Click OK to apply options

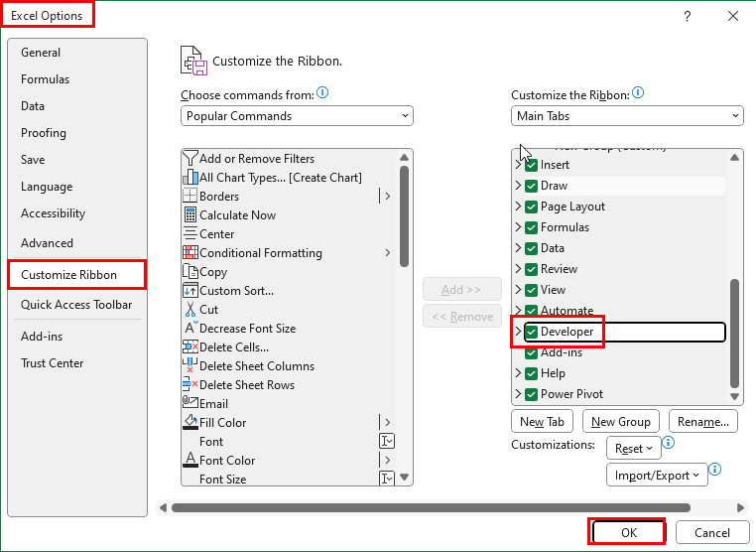(629, 532)
